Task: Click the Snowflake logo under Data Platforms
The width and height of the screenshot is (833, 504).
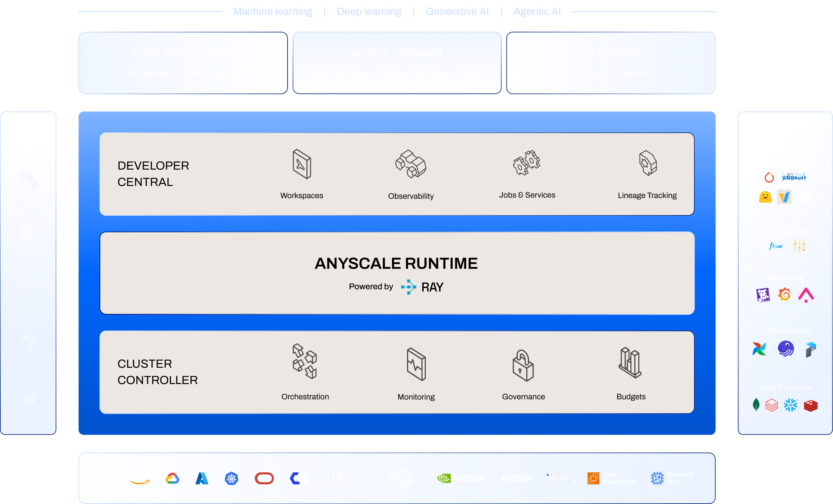Action: click(x=791, y=405)
